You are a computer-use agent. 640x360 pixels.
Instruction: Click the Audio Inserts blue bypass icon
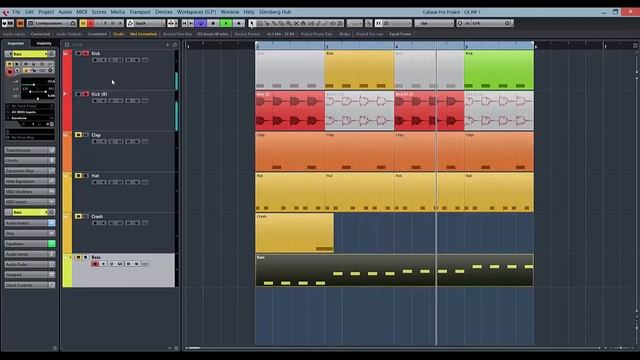51,223
